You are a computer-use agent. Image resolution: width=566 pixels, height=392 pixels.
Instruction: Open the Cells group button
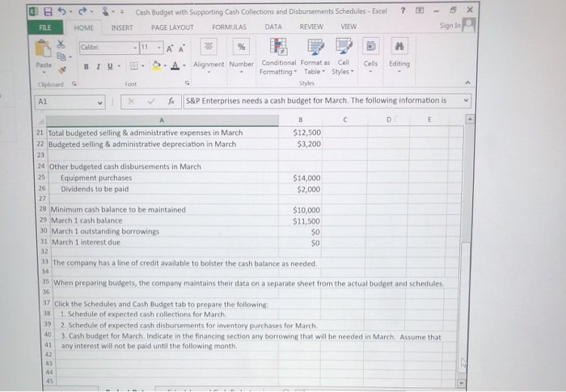click(370, 54)
